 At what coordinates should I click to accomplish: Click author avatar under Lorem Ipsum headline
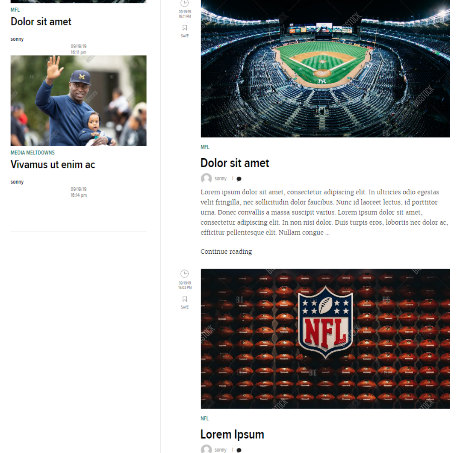click(x=206, y=449)
